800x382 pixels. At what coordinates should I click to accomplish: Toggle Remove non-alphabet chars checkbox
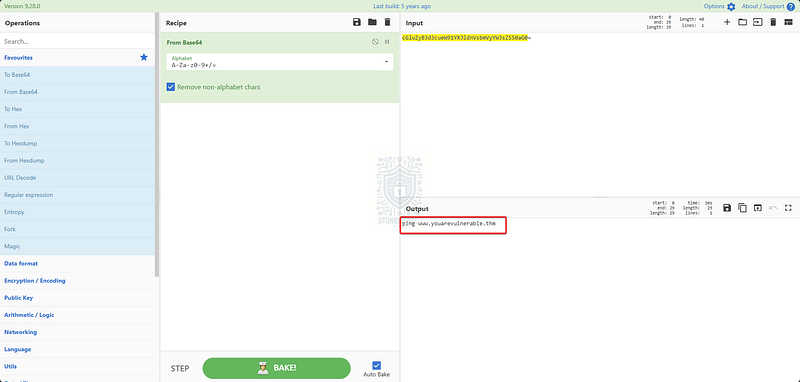point(171,87)
